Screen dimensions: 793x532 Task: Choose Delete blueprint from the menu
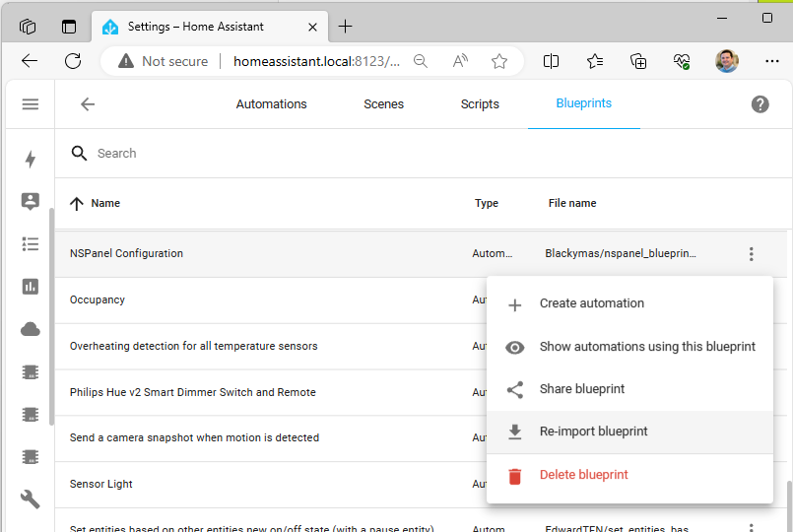coord(583,475)
